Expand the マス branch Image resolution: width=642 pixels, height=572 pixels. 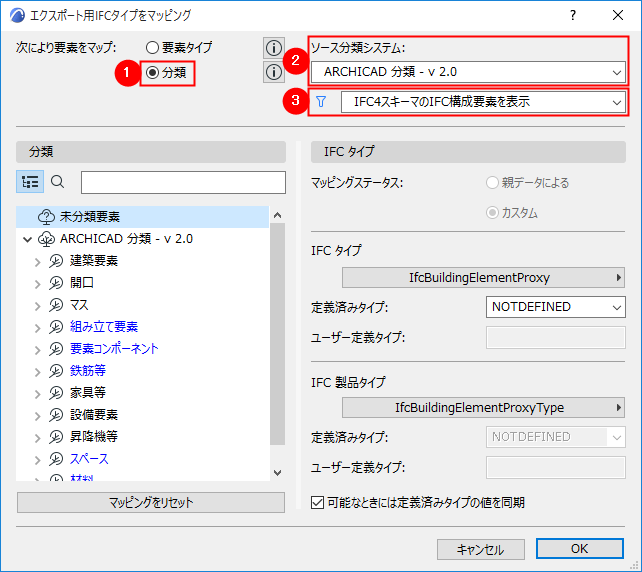(38, 306)
